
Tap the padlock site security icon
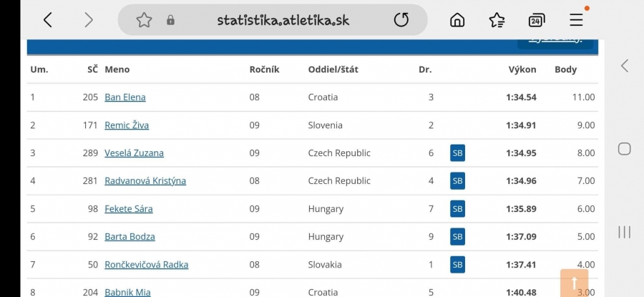pyautogui.click(x=170, y=20)
